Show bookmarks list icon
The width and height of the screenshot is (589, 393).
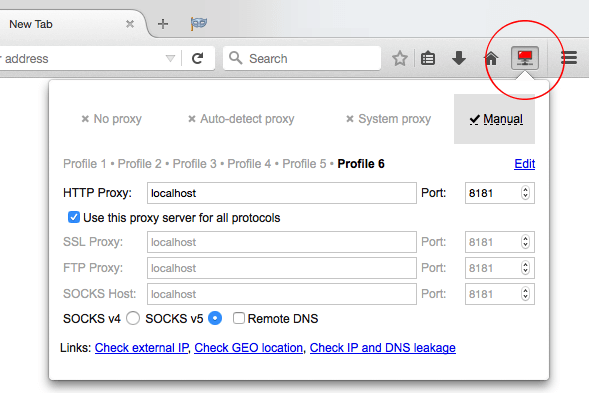[x=428, y=58]
